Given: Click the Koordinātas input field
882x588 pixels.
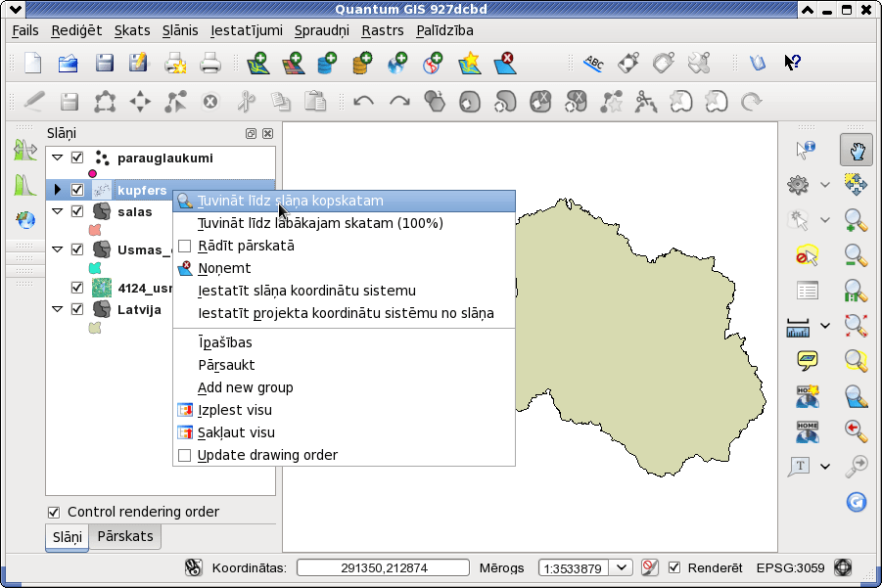Looking at the screenshot, I should [x=383, y=567].
